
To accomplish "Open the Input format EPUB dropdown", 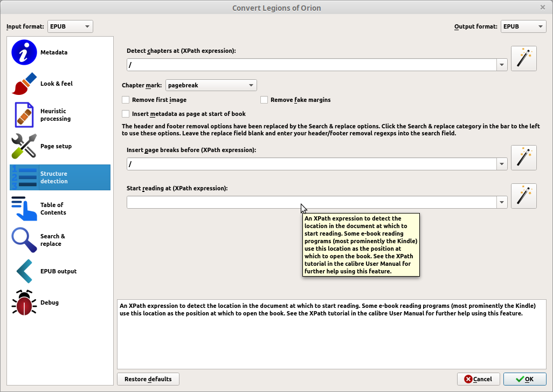I will (70, 26).
